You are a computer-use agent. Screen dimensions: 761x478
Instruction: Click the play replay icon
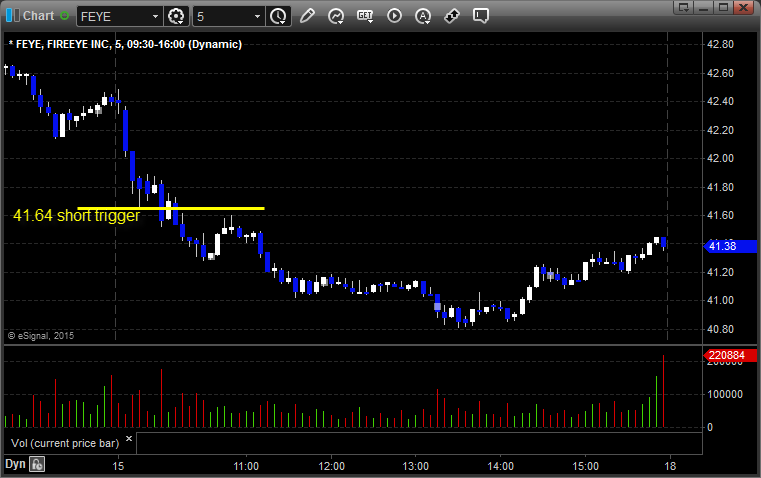pos(394,16)
